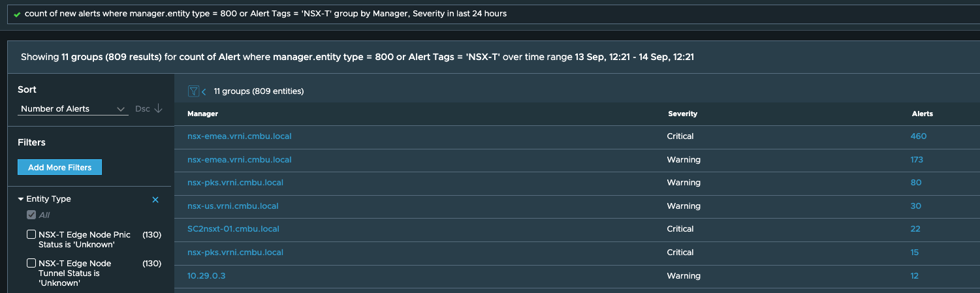Click the 173 warning alerts count

click(x=917, y=160)
